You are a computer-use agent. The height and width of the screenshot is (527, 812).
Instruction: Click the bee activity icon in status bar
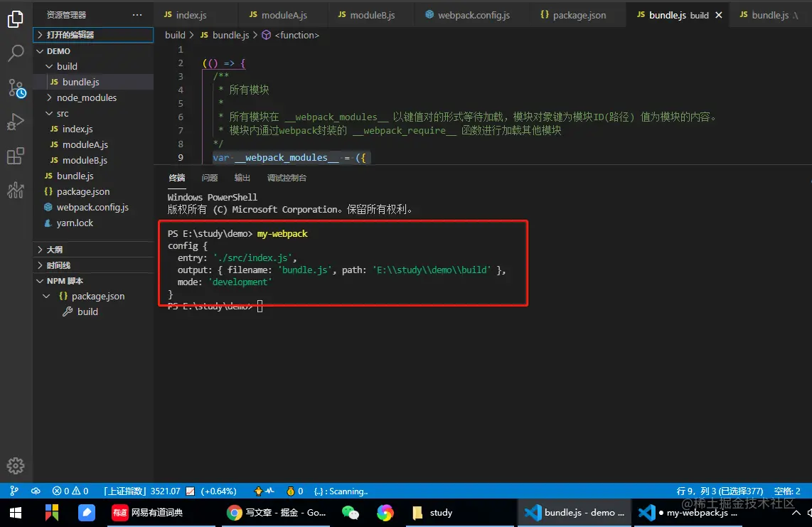coord(264,491)
